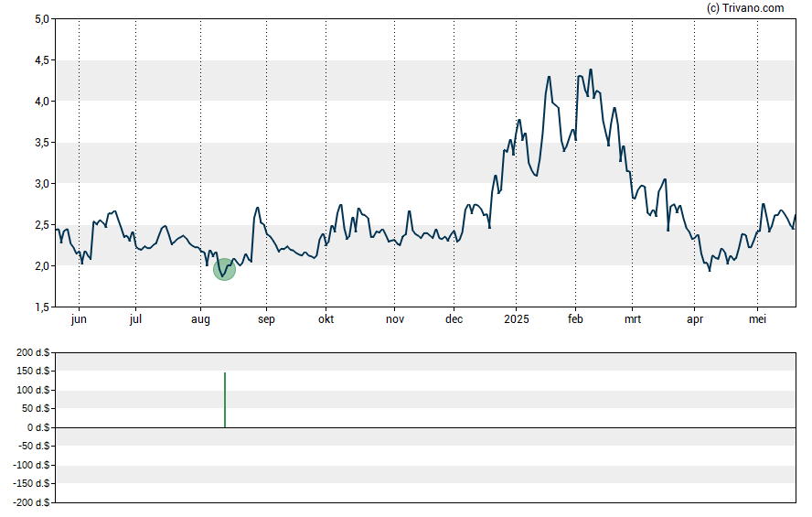This screenshot has height=517, width=812.
Task: Click the Trivano.com copyright text
Action: [x=745, y=7]
